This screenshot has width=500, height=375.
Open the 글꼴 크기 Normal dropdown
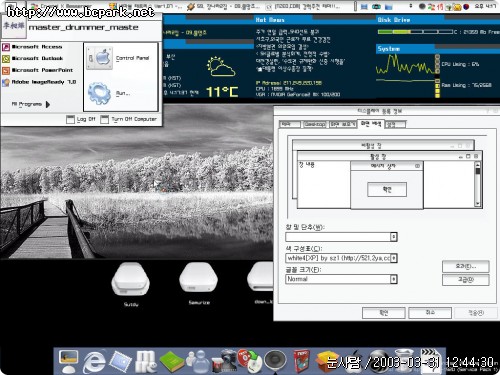[394, 279]
